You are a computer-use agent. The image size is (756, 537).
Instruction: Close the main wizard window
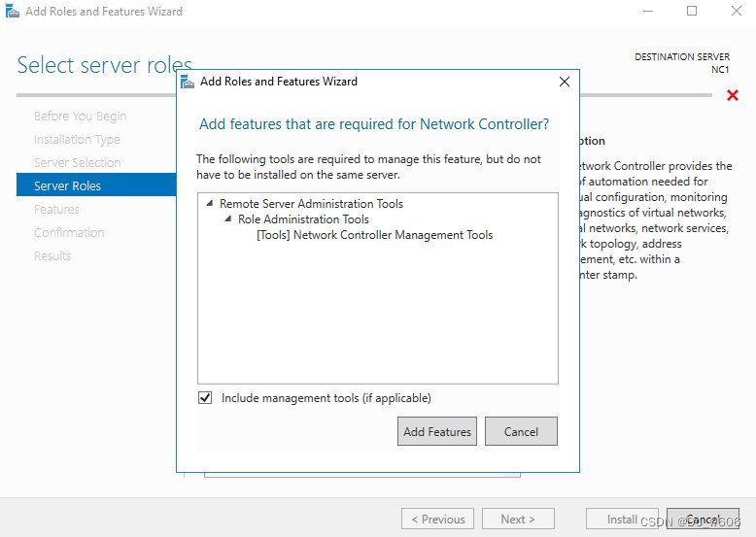click(737, 11)
